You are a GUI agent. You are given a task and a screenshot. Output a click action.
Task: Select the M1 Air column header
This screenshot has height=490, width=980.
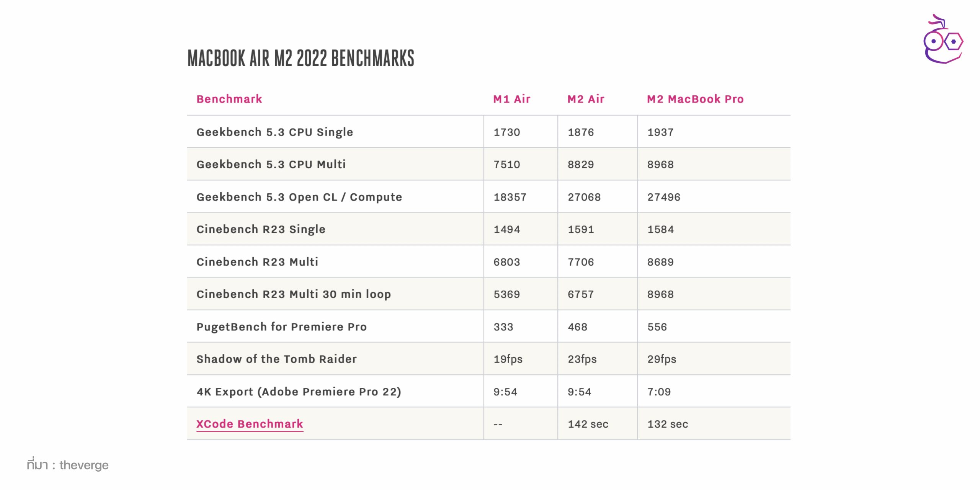(511, 99)
